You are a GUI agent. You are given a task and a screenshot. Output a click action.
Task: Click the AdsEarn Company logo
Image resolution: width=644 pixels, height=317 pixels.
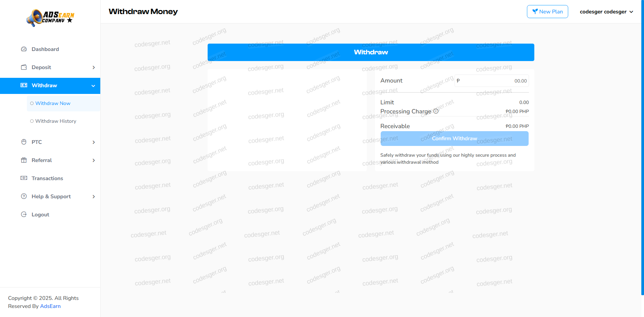[50, 18]
